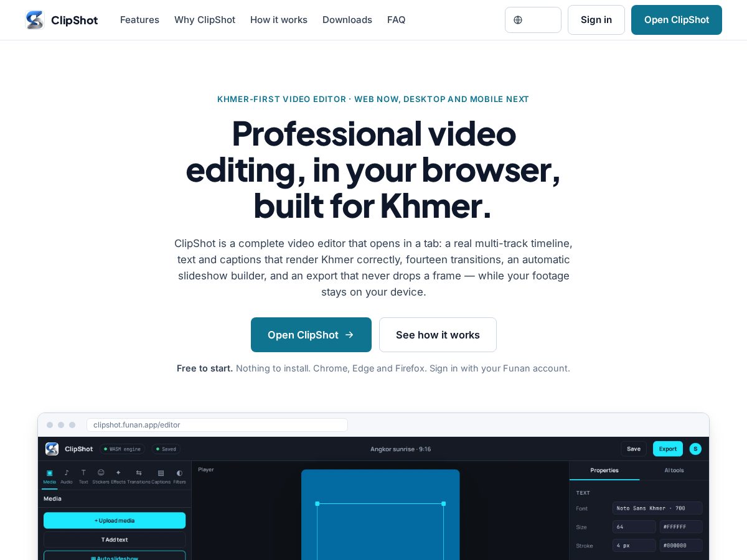Image resolution: width=747 pixels, height=560 pixels.
Task: Click the cyan Export button
Action: point(668,449)
